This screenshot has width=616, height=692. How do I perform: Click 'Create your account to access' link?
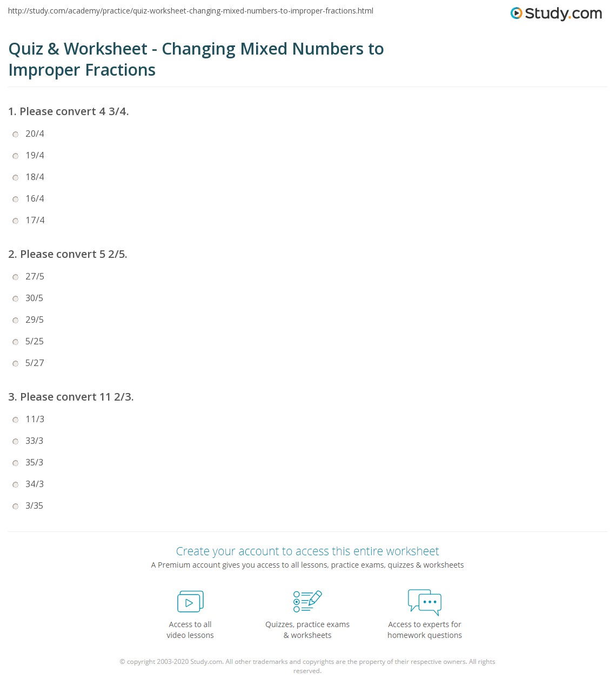[x=307, y=551]
